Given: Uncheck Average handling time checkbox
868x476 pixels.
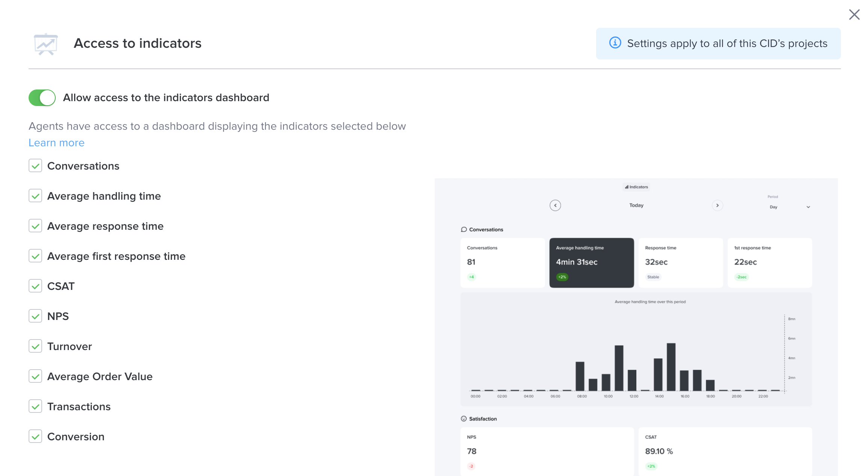Looking at the screenshot, I should 35,196.
